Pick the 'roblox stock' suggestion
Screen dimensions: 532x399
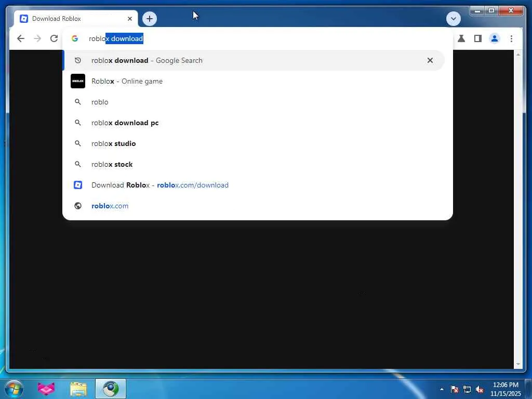click(254, 164)
